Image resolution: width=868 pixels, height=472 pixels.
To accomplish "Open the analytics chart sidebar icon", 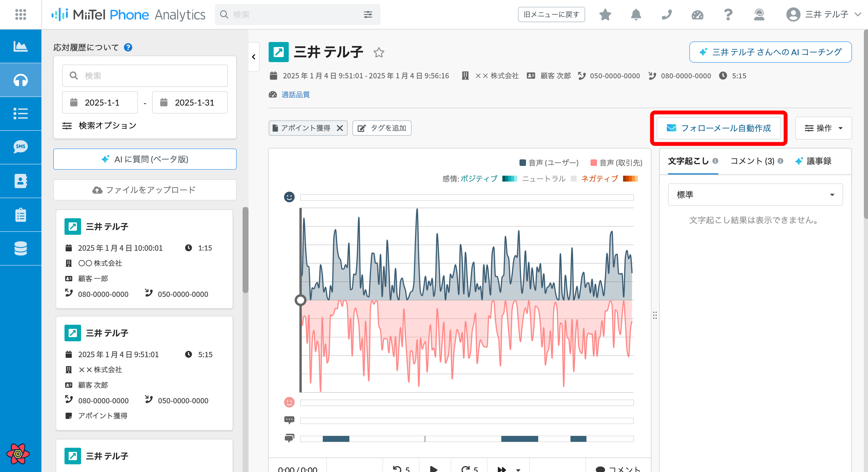I will coord(20,46).
